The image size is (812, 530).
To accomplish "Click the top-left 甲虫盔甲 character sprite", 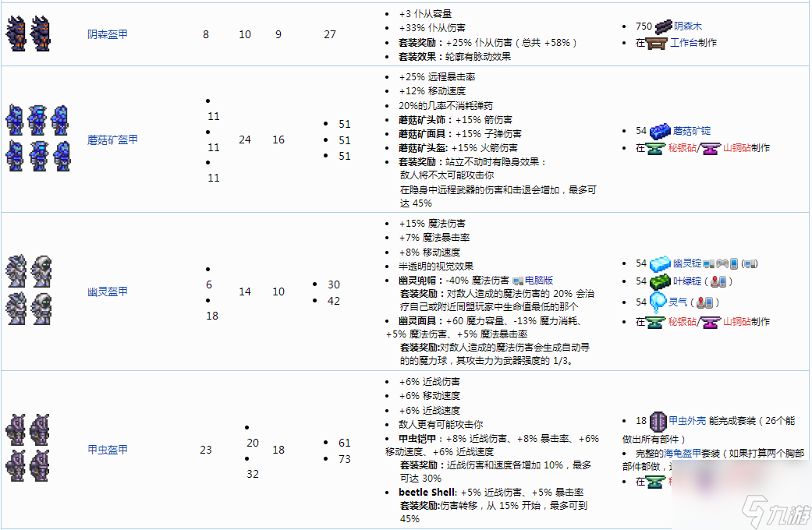I will click(x=16, y=429).
